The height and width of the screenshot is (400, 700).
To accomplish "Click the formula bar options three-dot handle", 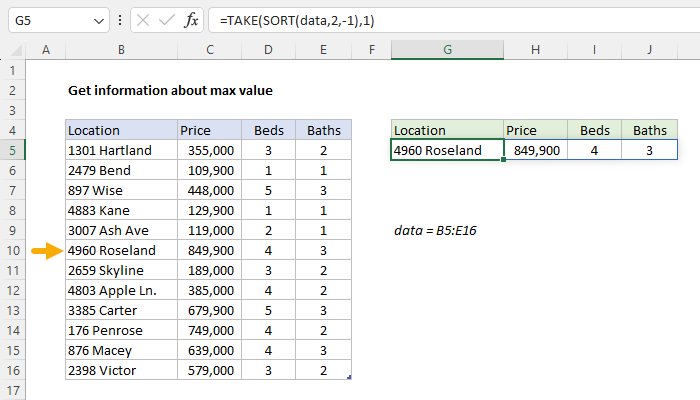I will coord(120,20).
